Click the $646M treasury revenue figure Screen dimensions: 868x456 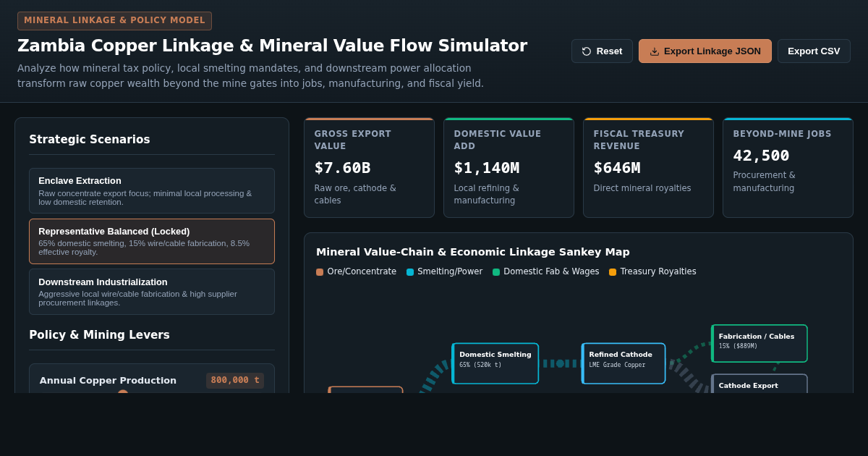point(616,168)
